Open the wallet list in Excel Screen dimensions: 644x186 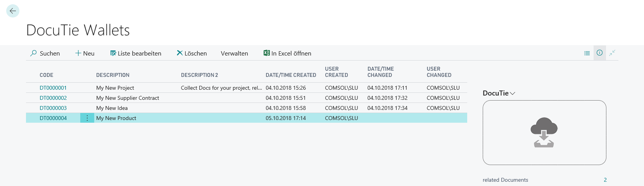[x=287, y=53]
